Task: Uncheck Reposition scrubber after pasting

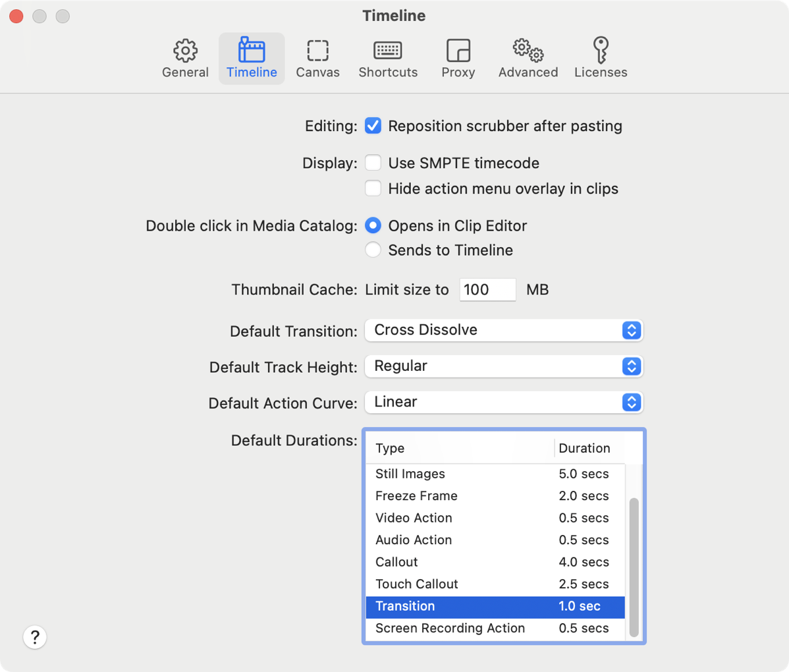Action: pos(373,126)
